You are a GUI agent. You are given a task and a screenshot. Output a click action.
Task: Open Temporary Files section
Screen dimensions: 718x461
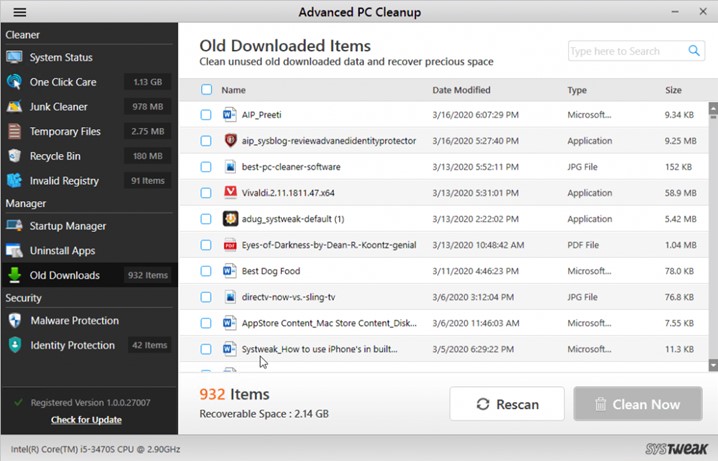tap(89, 131)
